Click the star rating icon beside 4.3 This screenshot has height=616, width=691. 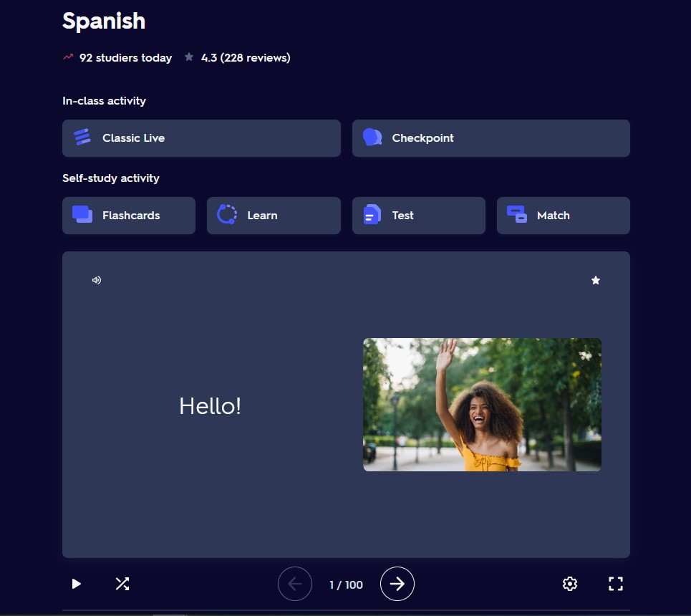pyautogui.click(x=188, y=57)
